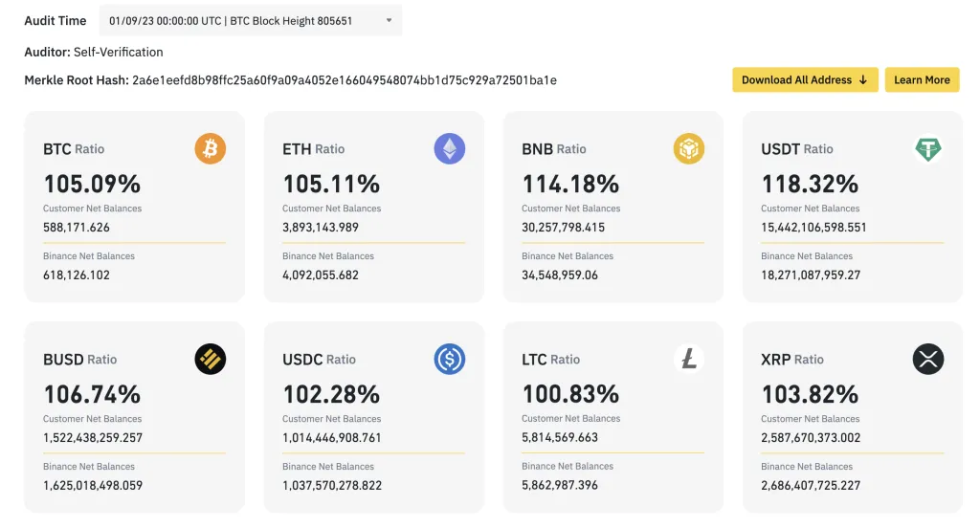Click the Auditor: Self-Verification text
Image resolution: width=980 pixels, height=528 pixels.
pyautogui.click(x=94, y=52)
